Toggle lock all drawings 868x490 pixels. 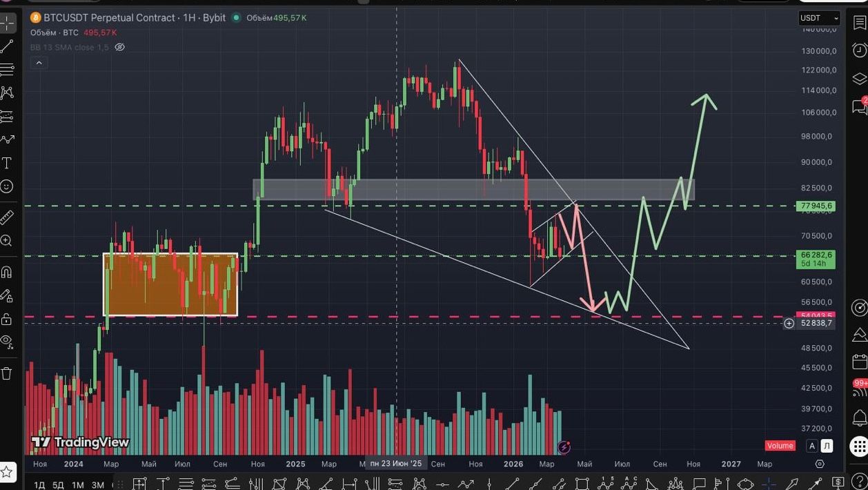pos(7,319)
